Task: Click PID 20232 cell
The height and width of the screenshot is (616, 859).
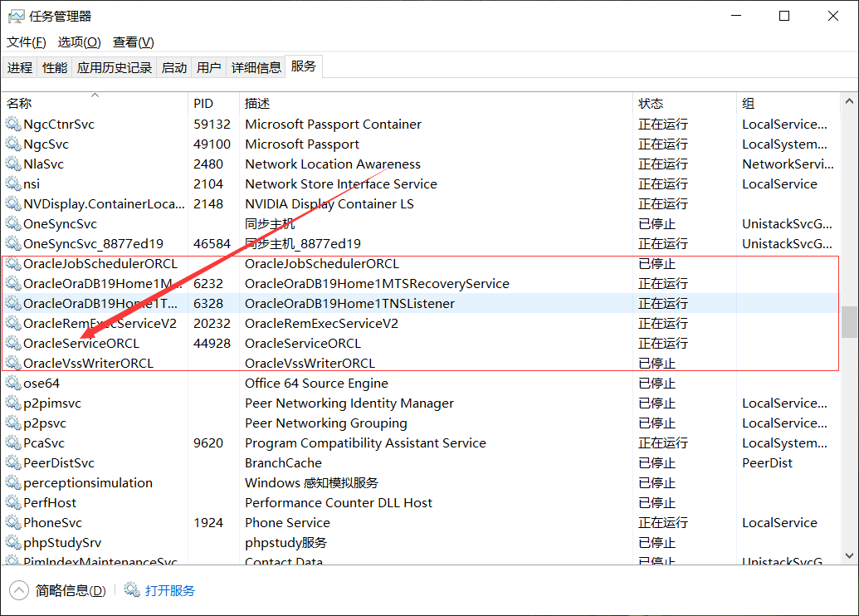Action: point(212,323)
